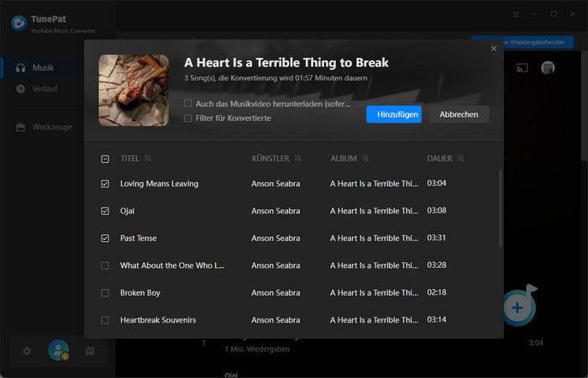Sort by ALBUM column sort icon
588x378 pixels.
coord(365,159)
